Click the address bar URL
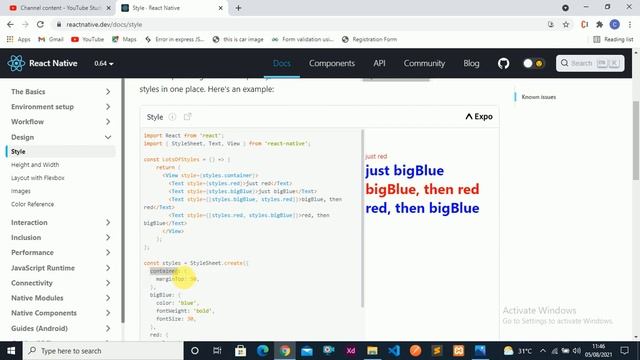This screenshot has height=360, width=640. click(x=104, y=24)
